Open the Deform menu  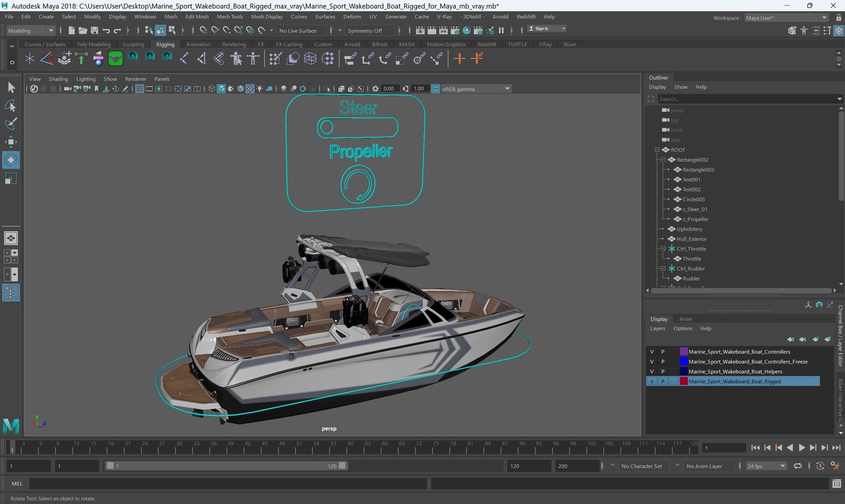pos(352,16)
